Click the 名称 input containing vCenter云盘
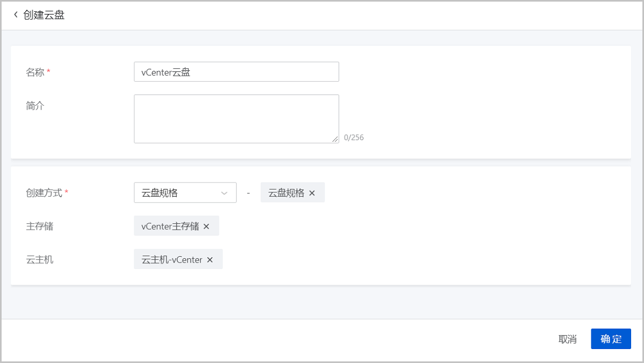This screenshot has width=644, height=363. (236, 72)
